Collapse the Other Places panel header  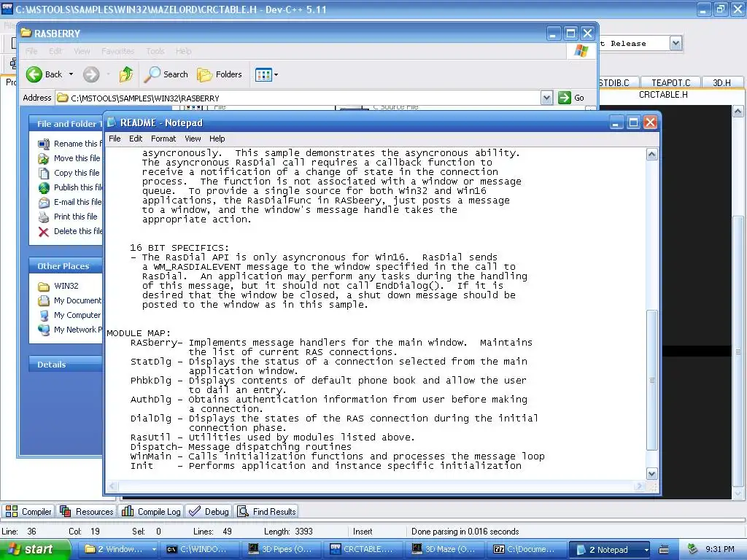click(x=65, y=265)
